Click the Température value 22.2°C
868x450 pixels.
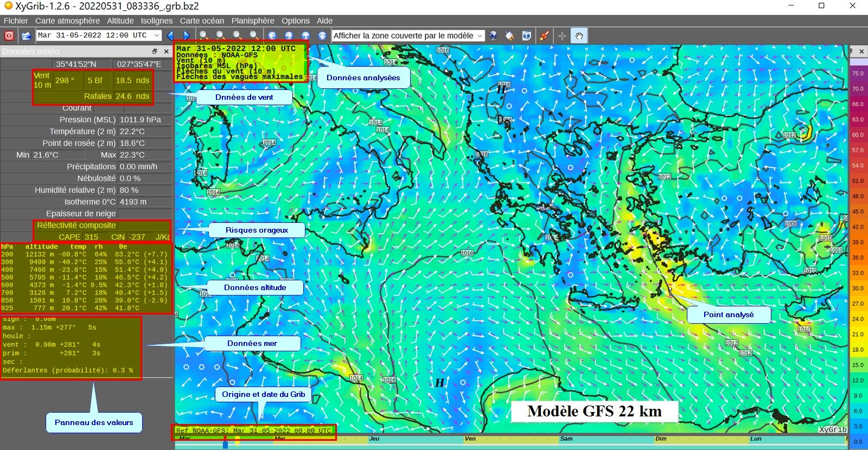pos(132,131)
